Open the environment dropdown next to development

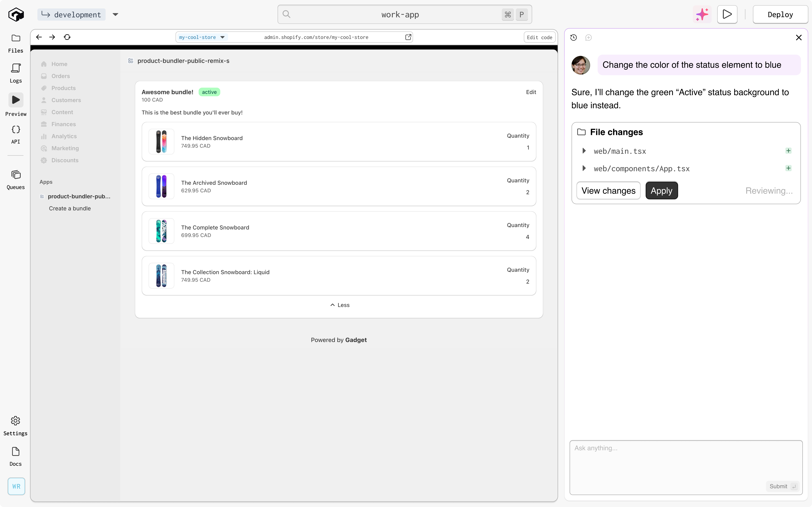tap(115, 14)
